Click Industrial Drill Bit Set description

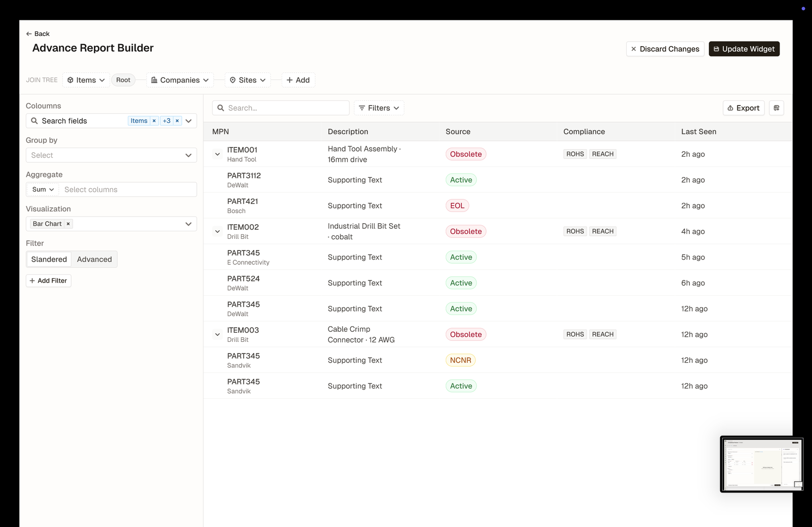pyautogui.click(x=364, y=231)
